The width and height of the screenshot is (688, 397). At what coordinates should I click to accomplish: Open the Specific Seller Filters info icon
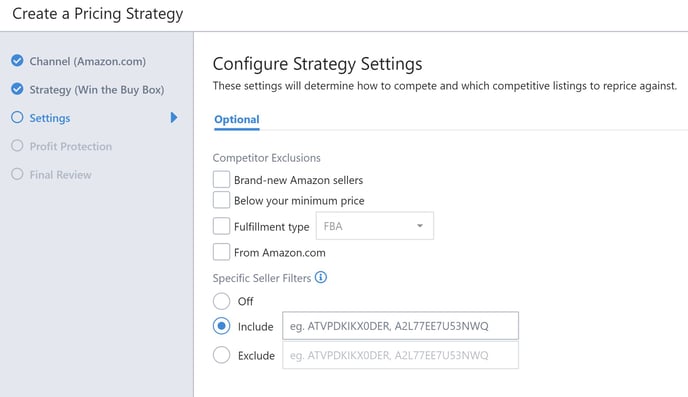point(321,277)
